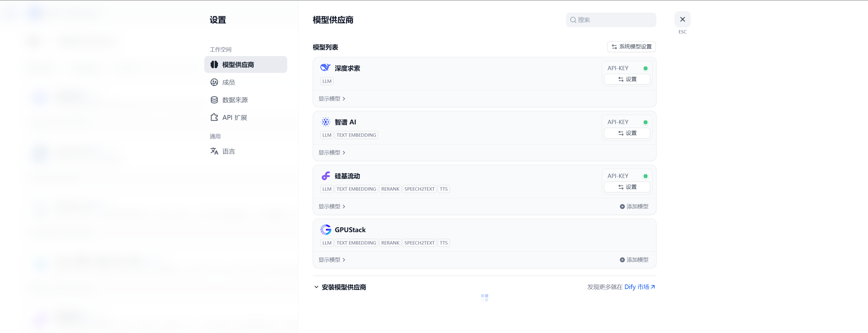Screen dimensions: 868x333
Task: Close settings with the X button
Action: coord(682,19)
